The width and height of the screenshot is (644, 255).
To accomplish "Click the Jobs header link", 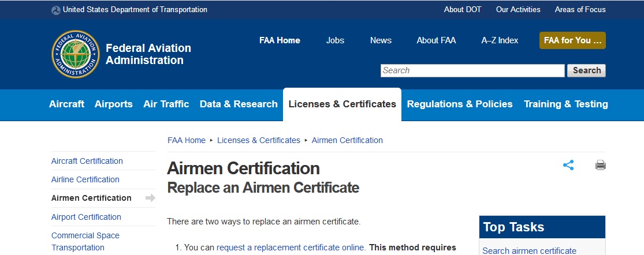I will click(x=335, y=40).
